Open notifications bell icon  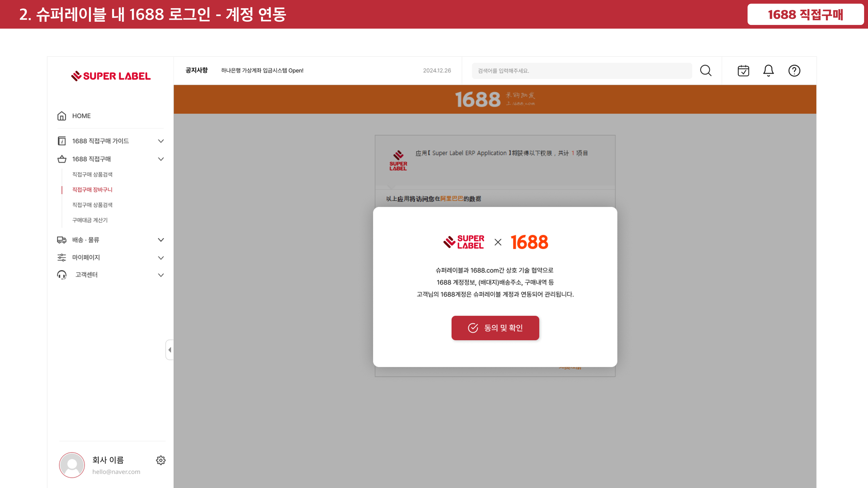click(769, 71)
